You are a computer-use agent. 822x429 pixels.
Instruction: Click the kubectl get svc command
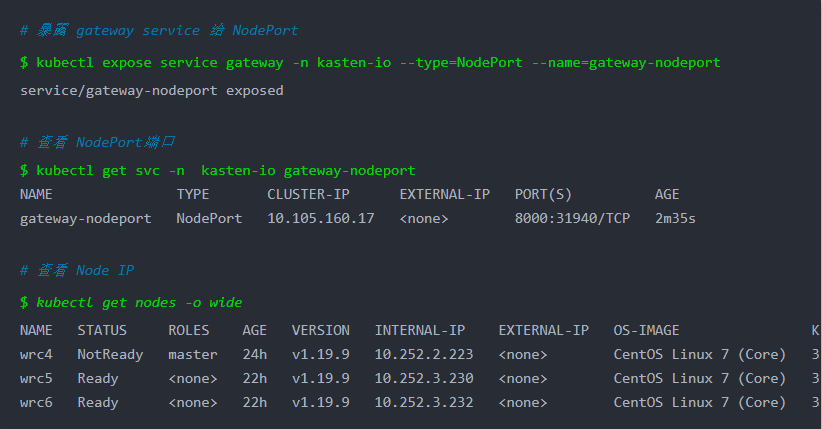218,170
